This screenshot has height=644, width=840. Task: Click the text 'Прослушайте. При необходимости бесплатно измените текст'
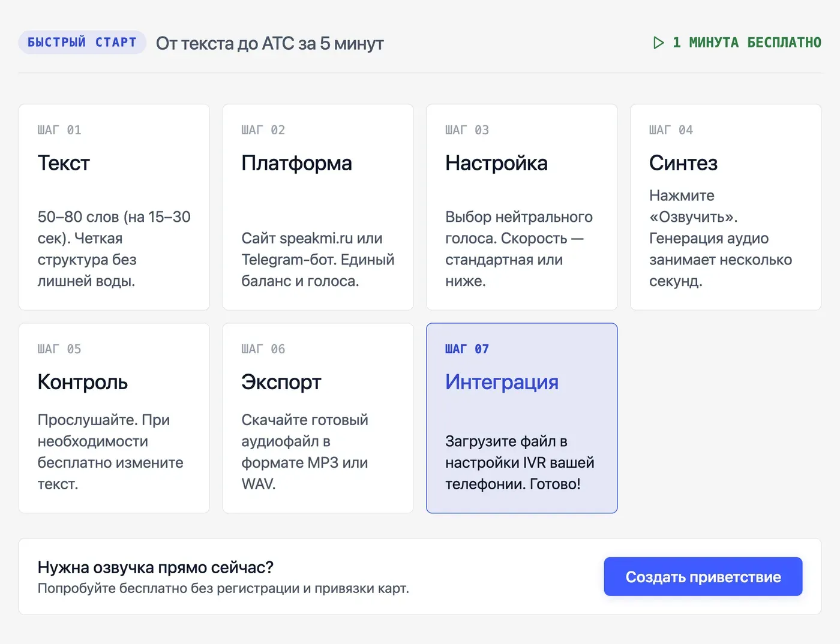coord(110,452)
